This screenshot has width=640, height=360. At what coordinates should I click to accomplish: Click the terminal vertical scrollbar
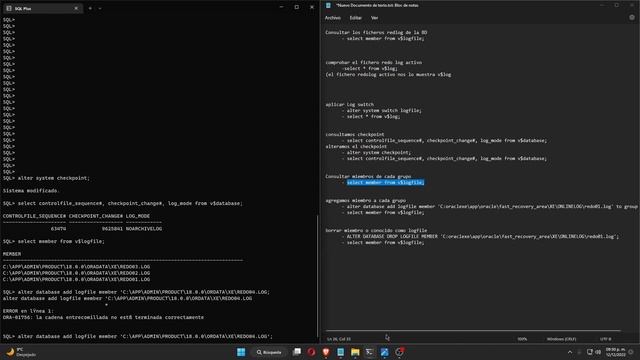317,276
